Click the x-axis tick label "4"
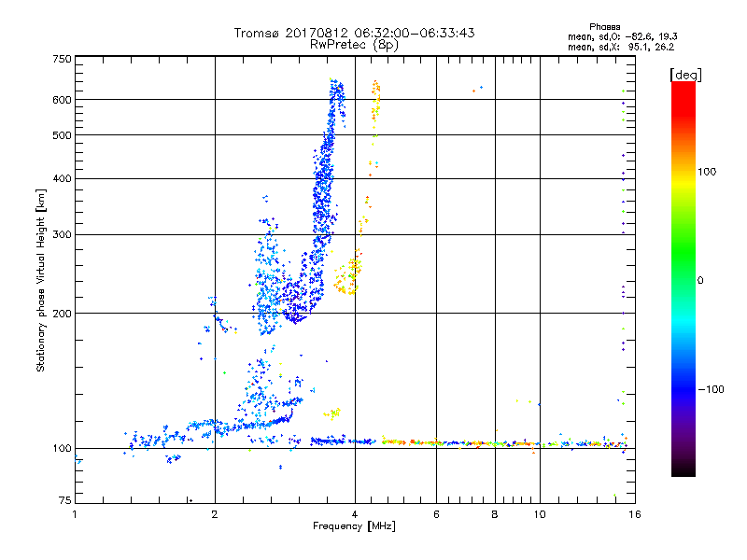The width and height of the screenshot is (747, 560). point(355,514)
